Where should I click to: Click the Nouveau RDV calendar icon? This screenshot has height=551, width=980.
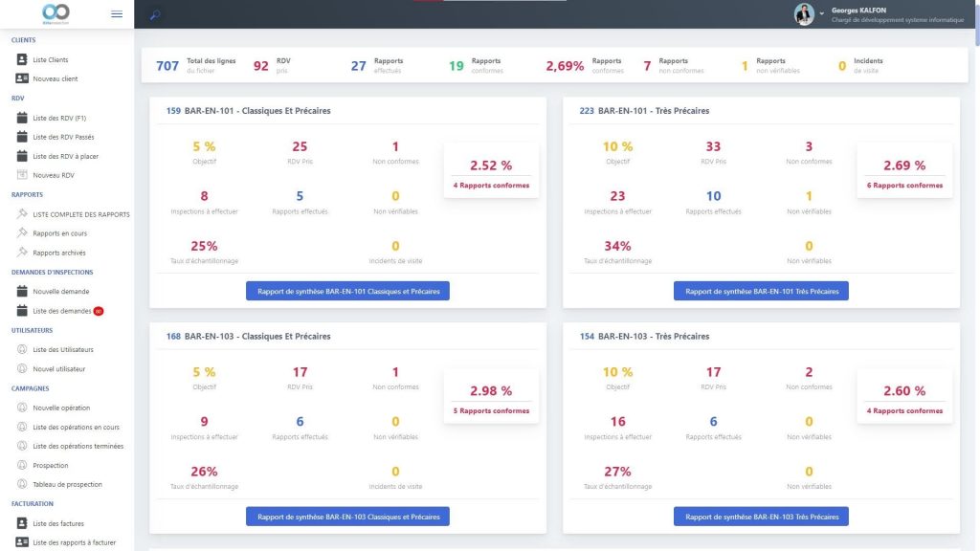coord(23,175)
